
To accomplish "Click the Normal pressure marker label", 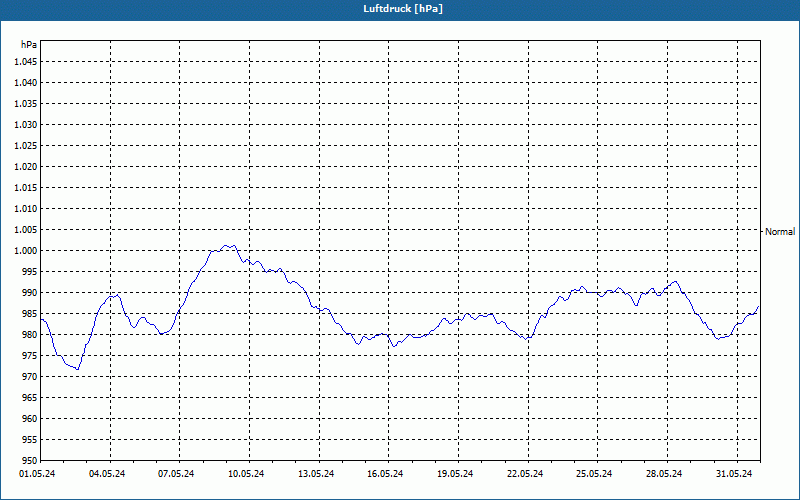I will (x=780, y=232).
